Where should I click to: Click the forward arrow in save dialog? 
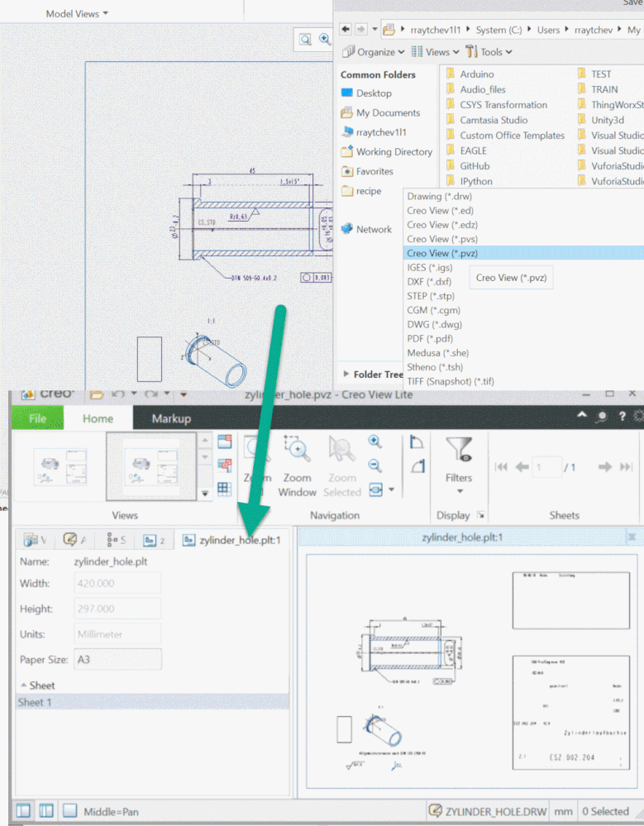tap(360, 29)
